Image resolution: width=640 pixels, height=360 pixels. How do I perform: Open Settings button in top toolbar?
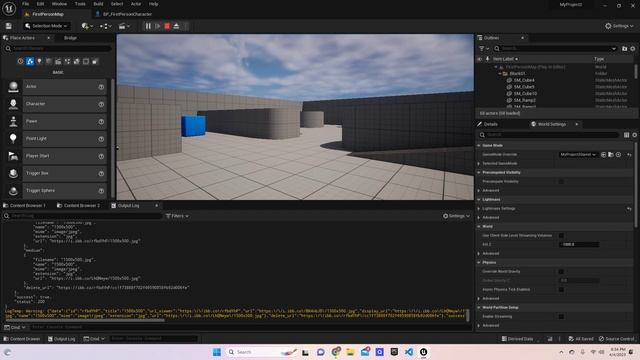pyautogui.click(x=619, y=26)
